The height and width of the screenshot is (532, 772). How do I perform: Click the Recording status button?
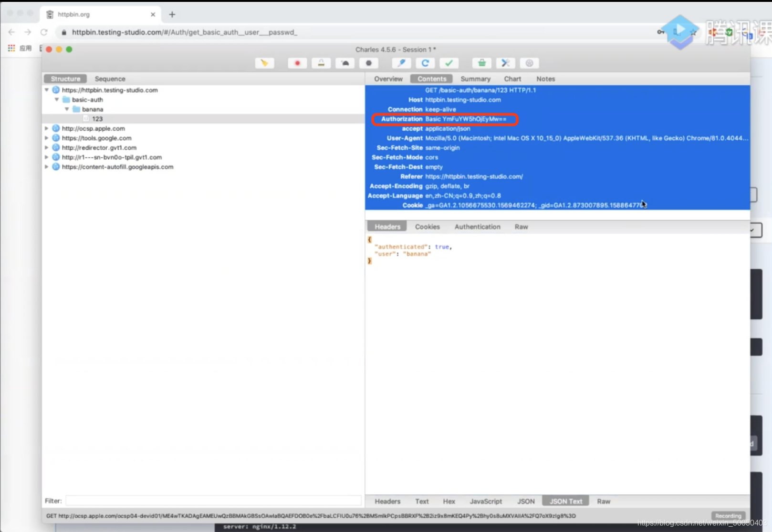(728, 516)
